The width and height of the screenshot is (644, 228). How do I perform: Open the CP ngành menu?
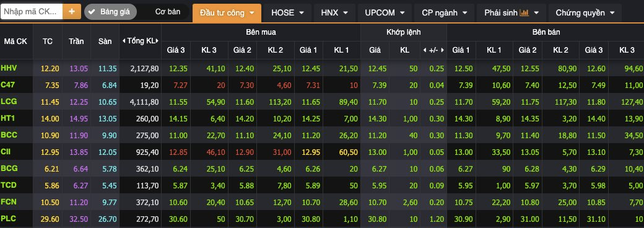coord(445,13)
